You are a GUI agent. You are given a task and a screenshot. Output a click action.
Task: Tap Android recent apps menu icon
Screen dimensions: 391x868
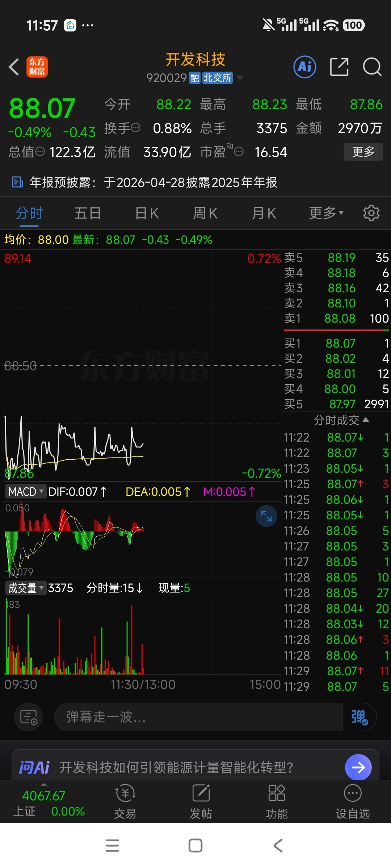tap(112, 846)
